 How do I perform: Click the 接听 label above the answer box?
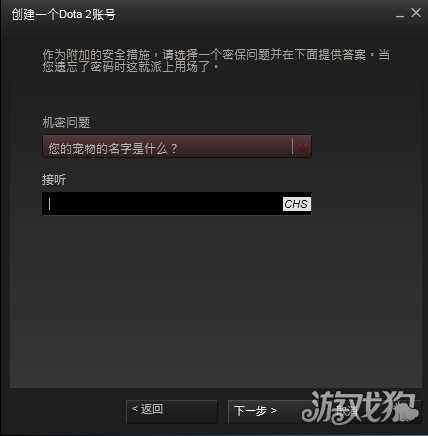pyautogui.click(x=54, y=180)
